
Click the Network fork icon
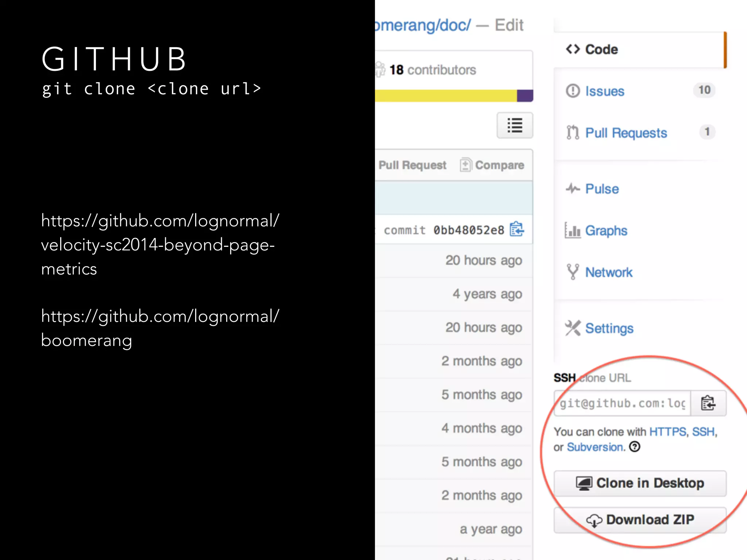[573, 272]
